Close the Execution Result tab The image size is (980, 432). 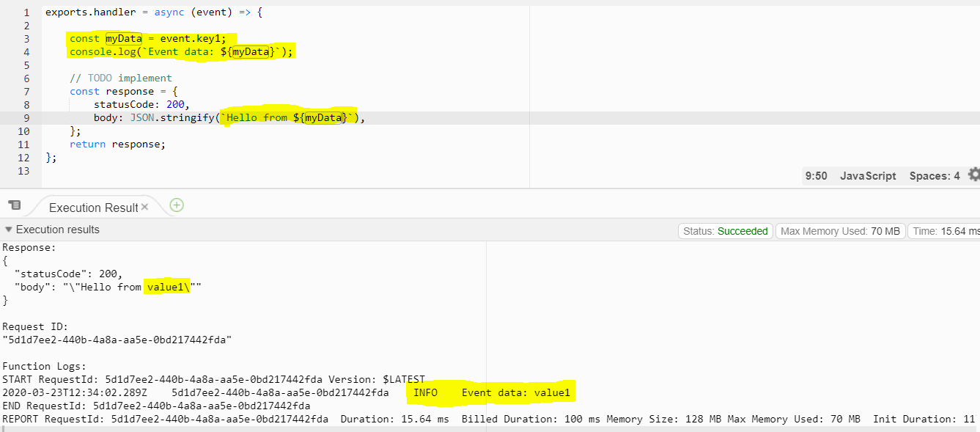pyautogui.click(x=144, y=208)
